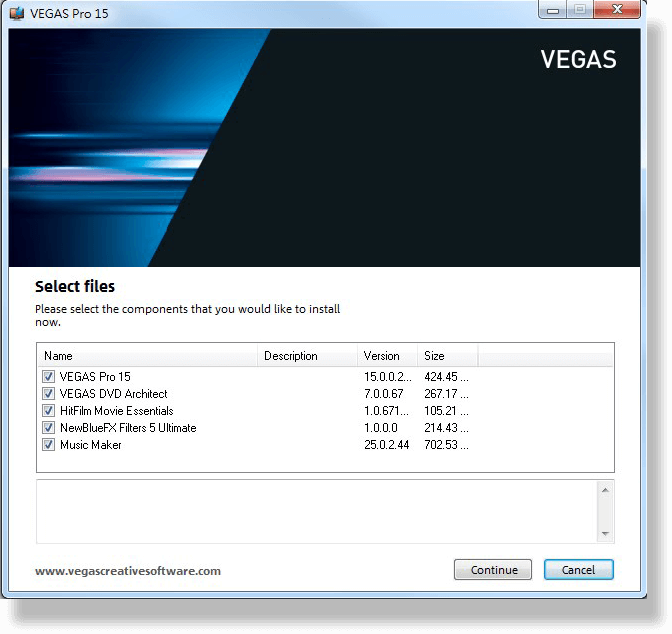This screenshot has height=634, width=672.
Task: Uncheck the VEGAS Pro 15 component checkbox
Action: pyautogui.click(x=48, y=377)
